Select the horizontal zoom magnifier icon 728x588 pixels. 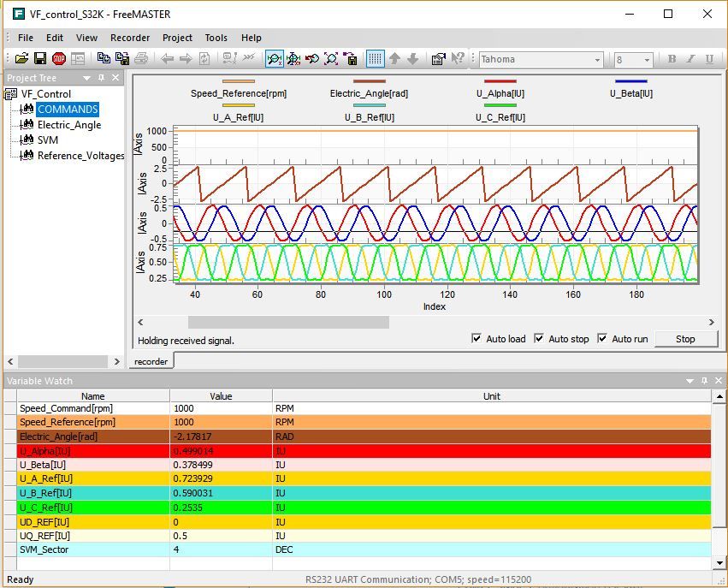(275, 58)
